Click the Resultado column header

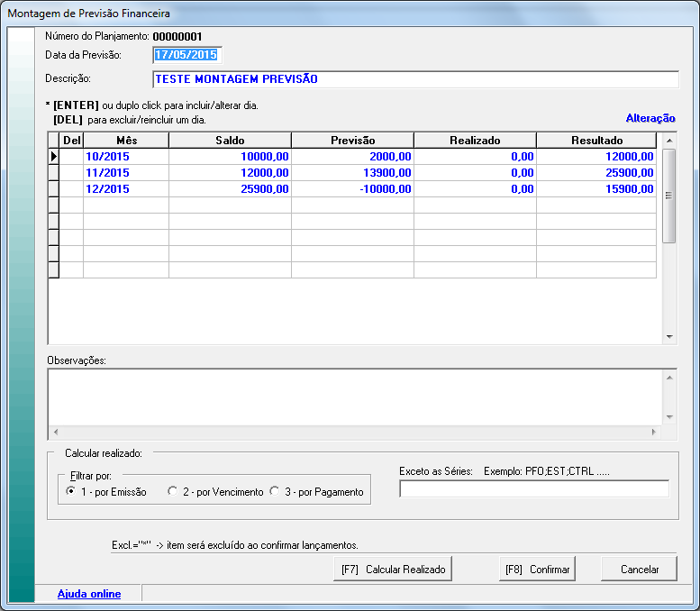point(596,141)
